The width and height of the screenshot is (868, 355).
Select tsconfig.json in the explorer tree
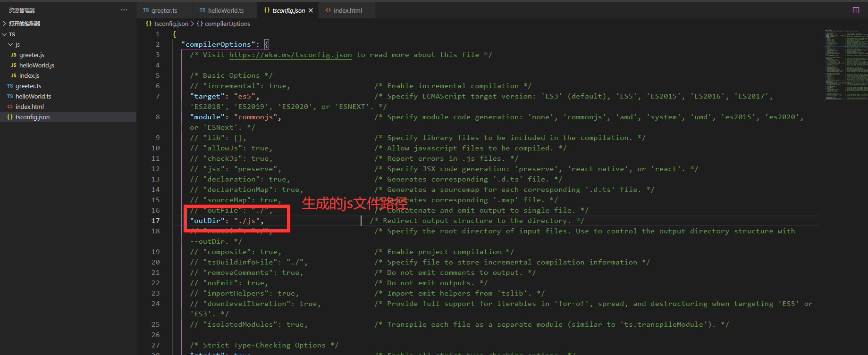[x=68, y=117]
